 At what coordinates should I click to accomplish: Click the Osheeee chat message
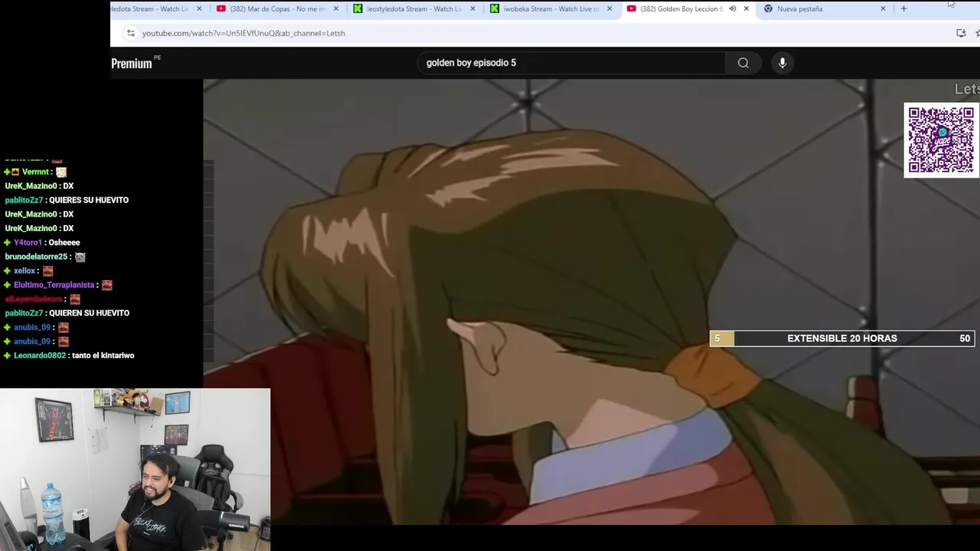64,243
